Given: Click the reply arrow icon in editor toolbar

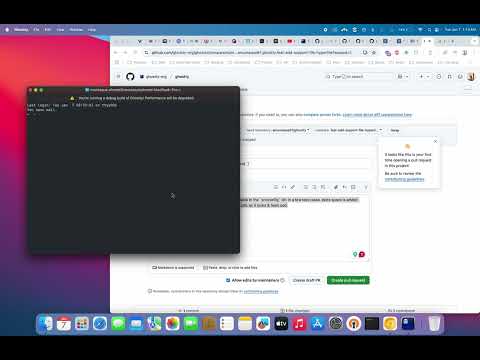Looking at the screenshot, I should coord(345,187).
